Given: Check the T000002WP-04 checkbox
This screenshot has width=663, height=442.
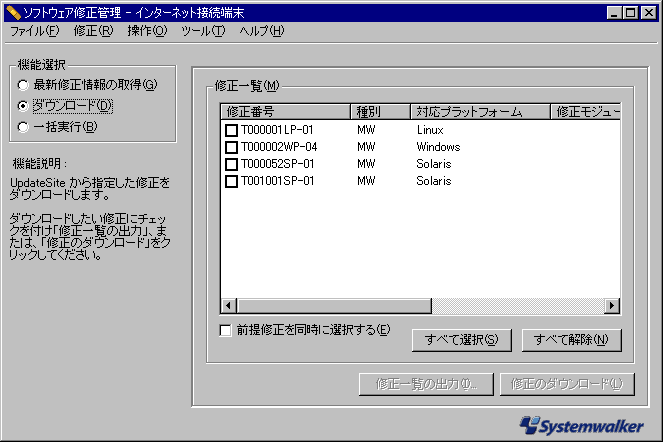Looking at the screenshot, I should tap(231, 147).
